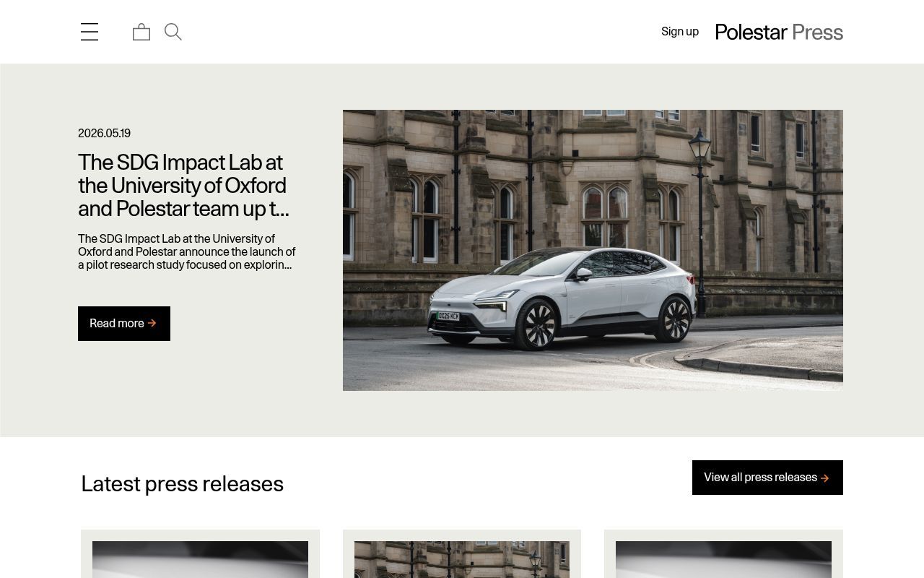Open the middle press release card image
The width and height of the screenshot is (924, 578).
462,560
